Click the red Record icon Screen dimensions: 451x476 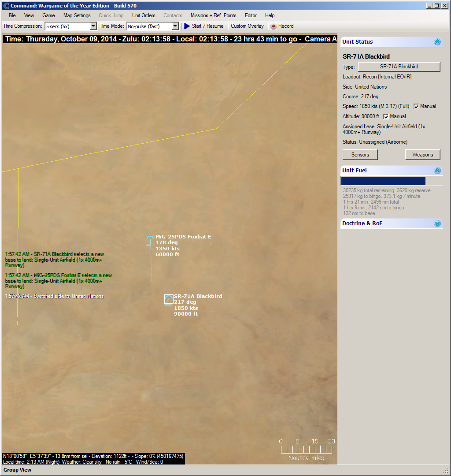pos(274,26)
